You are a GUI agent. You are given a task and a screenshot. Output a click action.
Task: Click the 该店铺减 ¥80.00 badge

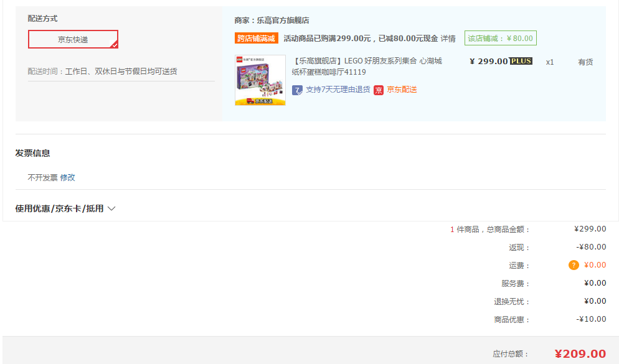pos(501,38)
